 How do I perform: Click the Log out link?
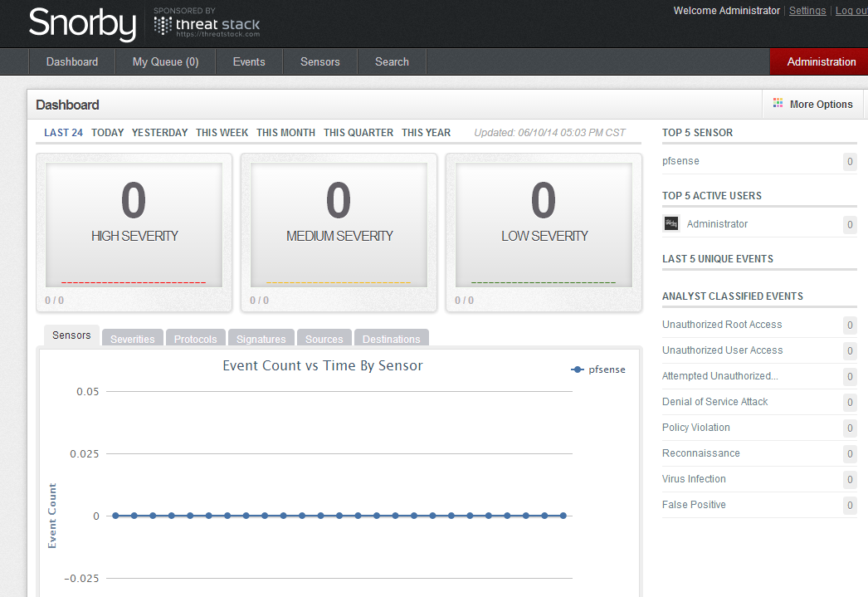coord(851,11)
